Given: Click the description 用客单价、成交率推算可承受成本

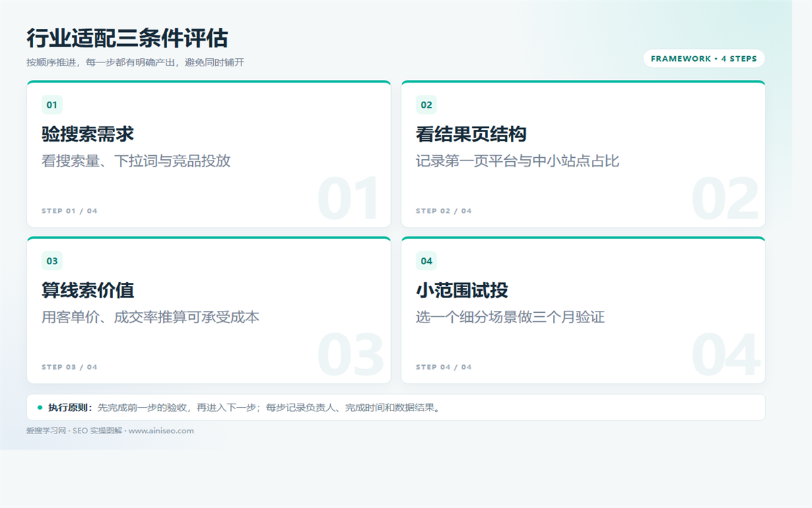Looking at the screenshot, I should (x=151, y=317).
